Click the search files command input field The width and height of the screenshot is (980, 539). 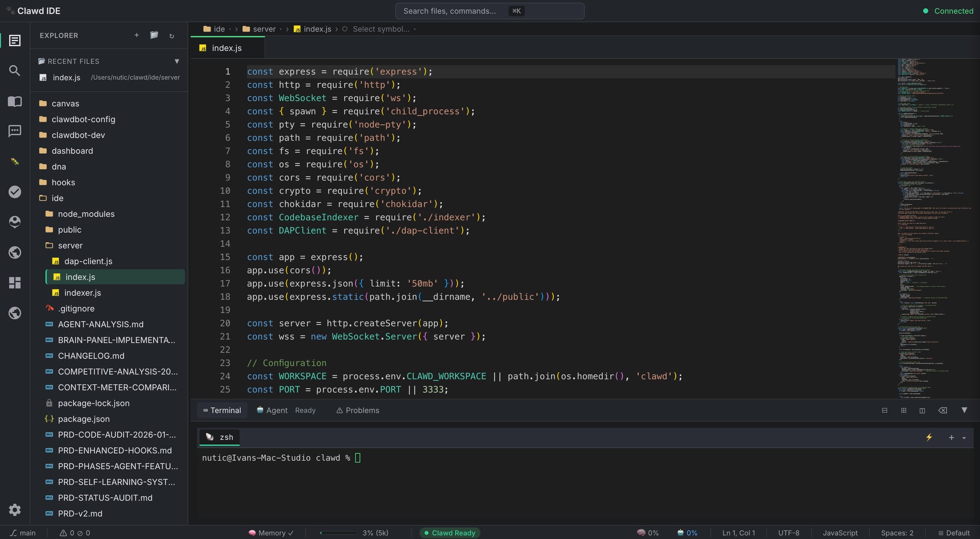click(490, 11)
